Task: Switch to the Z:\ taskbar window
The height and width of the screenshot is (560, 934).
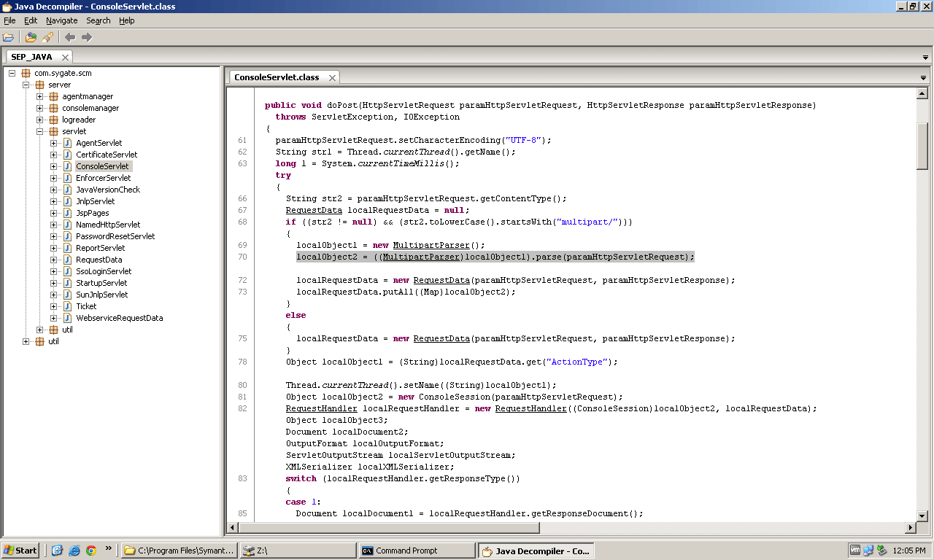Action: pos(298,551)
